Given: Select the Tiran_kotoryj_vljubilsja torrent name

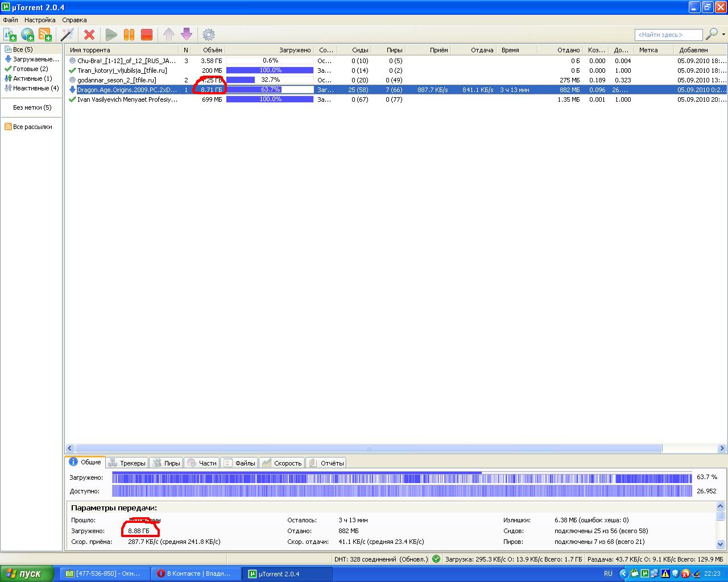Looking at the screenshot, I should point(122,70).
